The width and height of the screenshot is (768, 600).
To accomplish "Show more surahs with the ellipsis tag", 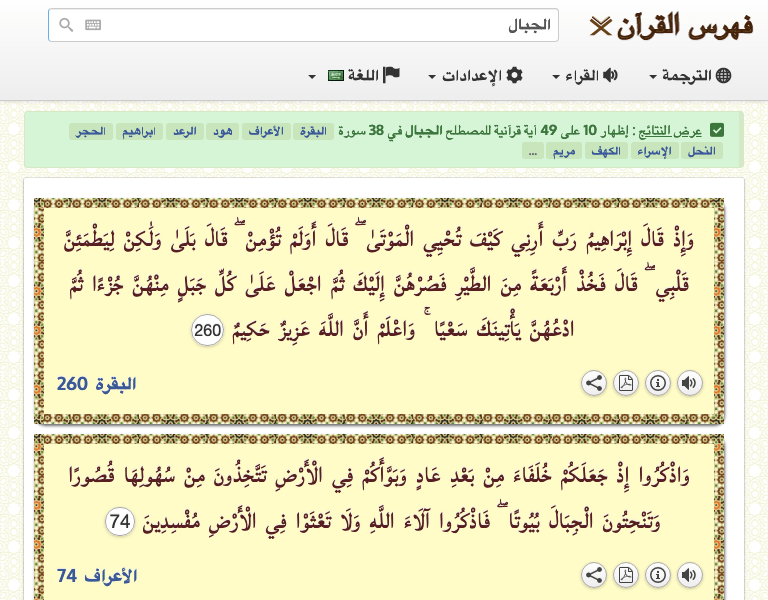I will coord(533,151).
